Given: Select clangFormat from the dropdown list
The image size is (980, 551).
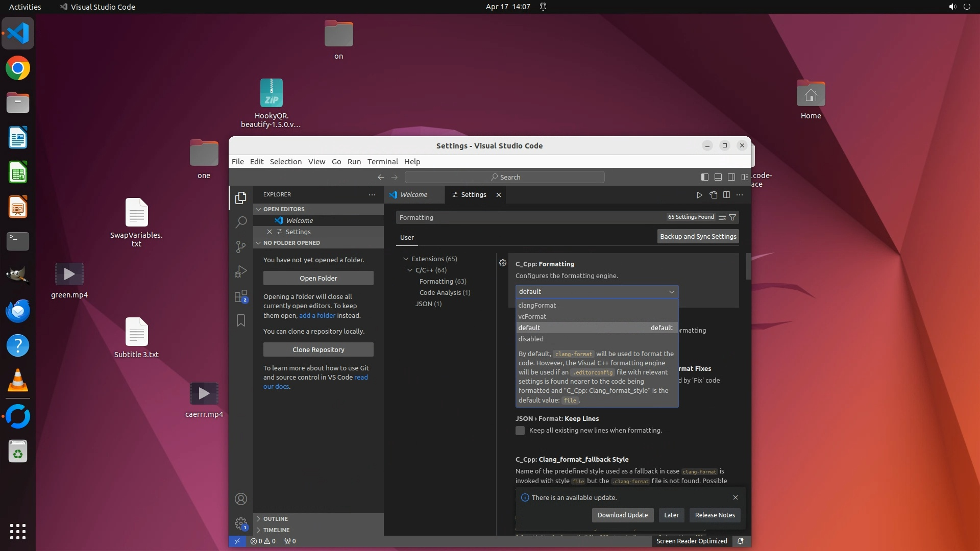Looking at the screenshot, I should pyautogui.click(x=537, y=305).
